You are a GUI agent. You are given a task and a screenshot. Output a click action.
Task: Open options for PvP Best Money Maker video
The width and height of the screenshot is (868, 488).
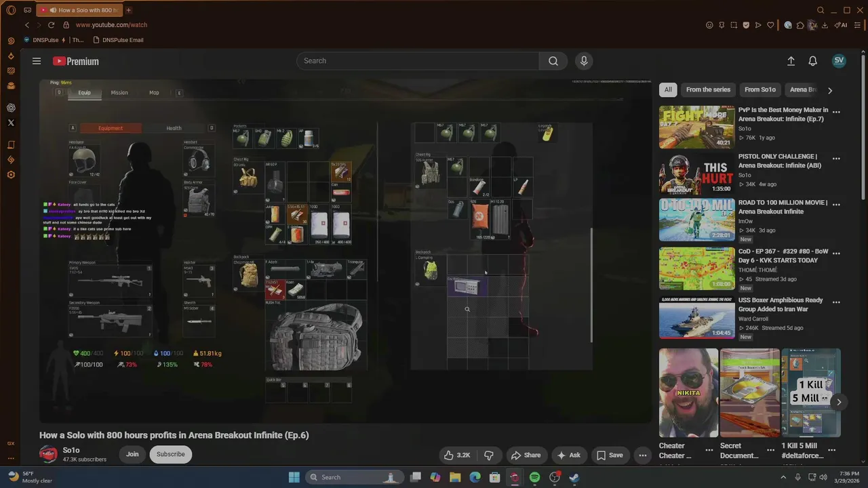tap(836, 112)
